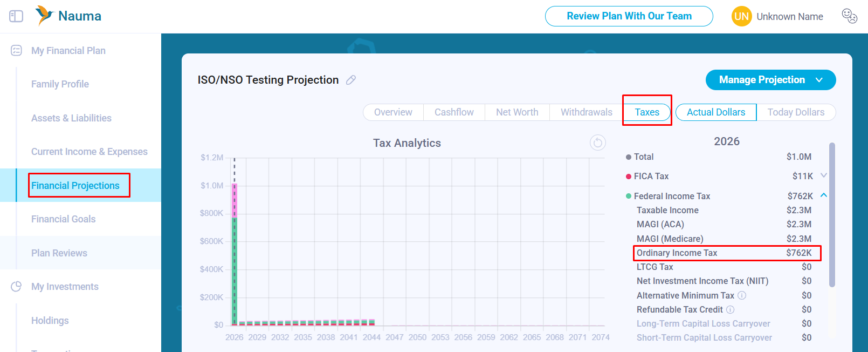
Task: Edit projection name pencil icon
Action: click(351, 80)
